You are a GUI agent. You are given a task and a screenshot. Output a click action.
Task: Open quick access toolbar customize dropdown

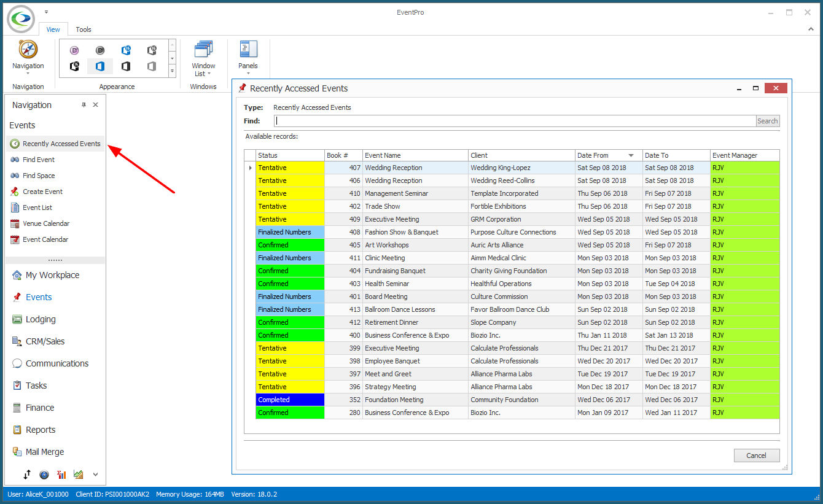tap(47, 12)
